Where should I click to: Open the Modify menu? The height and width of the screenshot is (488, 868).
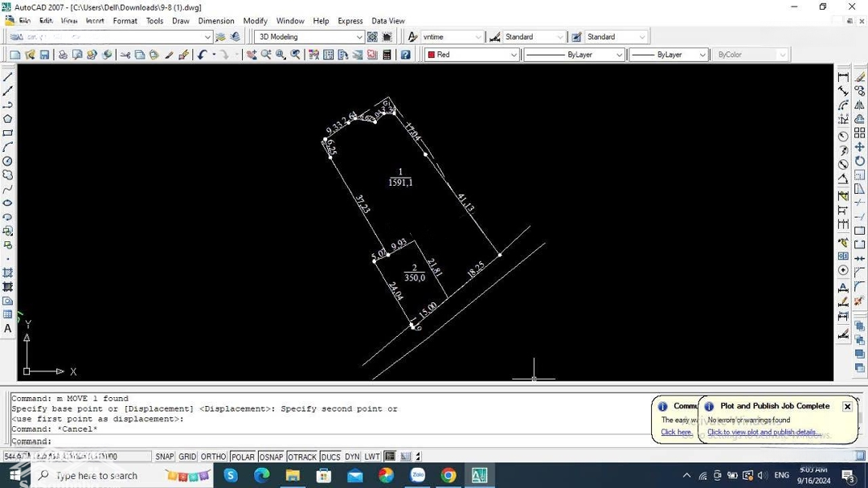255,21
